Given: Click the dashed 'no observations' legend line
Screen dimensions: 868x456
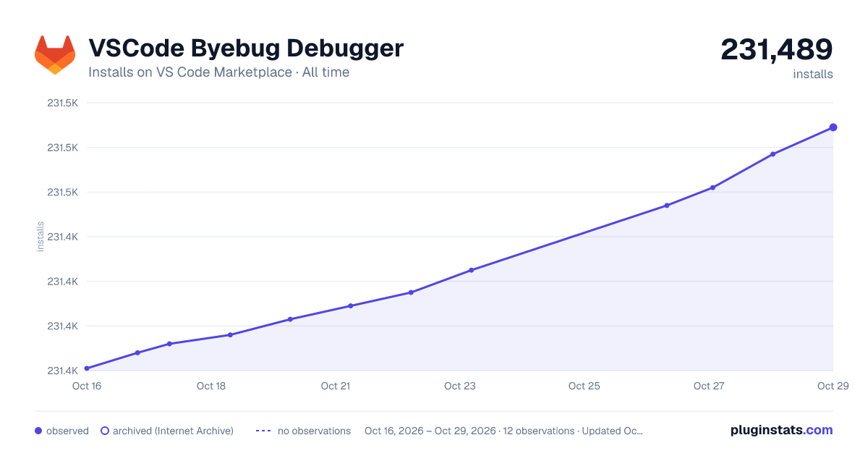Looking at the screenshot, I should [x=263, y=431].
